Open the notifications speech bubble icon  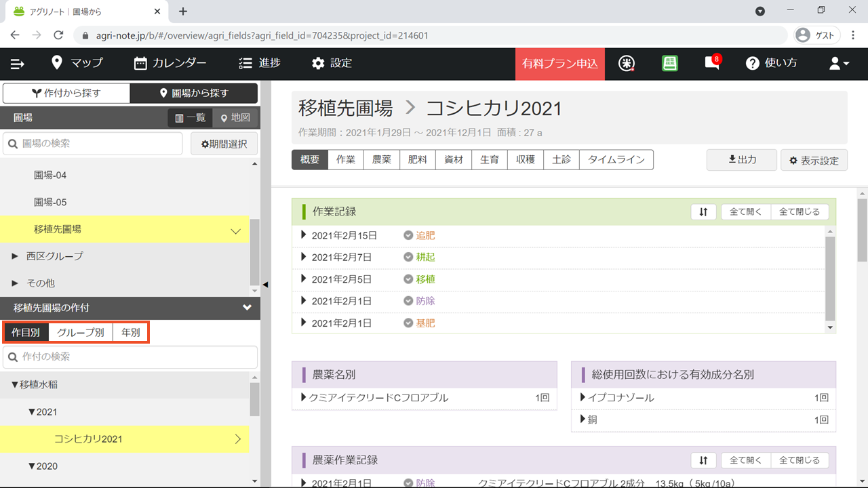tap(712, 63)
